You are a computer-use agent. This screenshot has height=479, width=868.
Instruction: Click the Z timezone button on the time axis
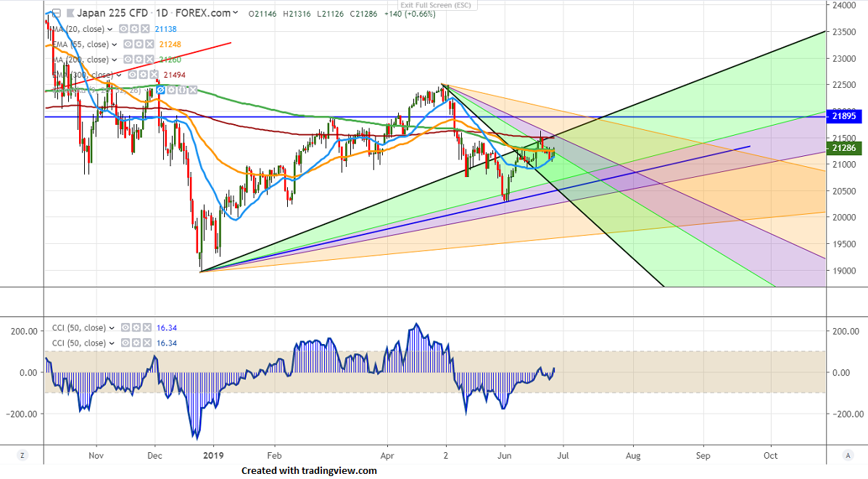[22, 456]
